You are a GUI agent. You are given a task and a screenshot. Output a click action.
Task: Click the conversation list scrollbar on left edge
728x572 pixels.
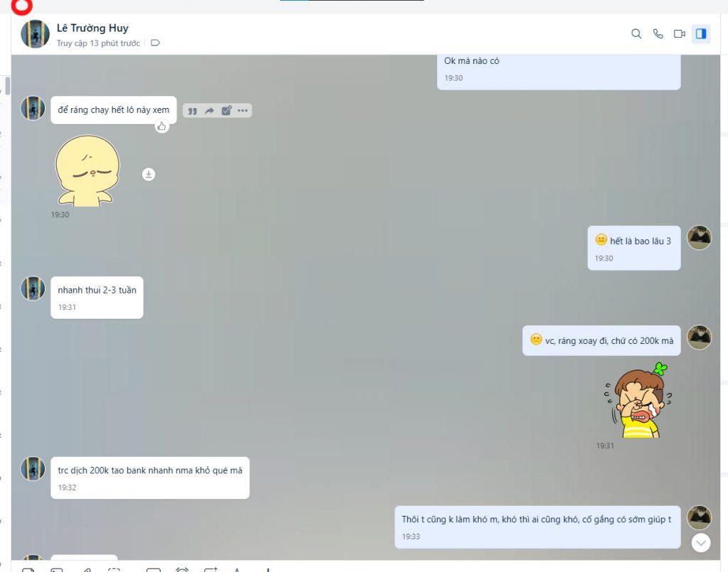[x=7, y=86]
